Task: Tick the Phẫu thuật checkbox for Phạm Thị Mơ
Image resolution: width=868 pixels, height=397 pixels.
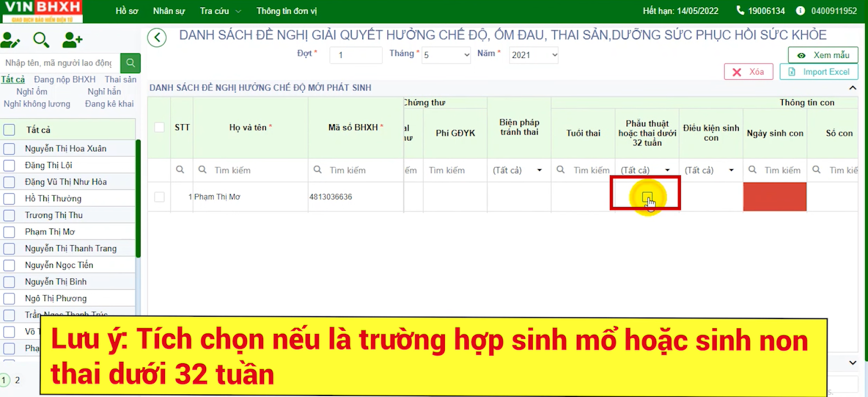Action: (647, 197)
